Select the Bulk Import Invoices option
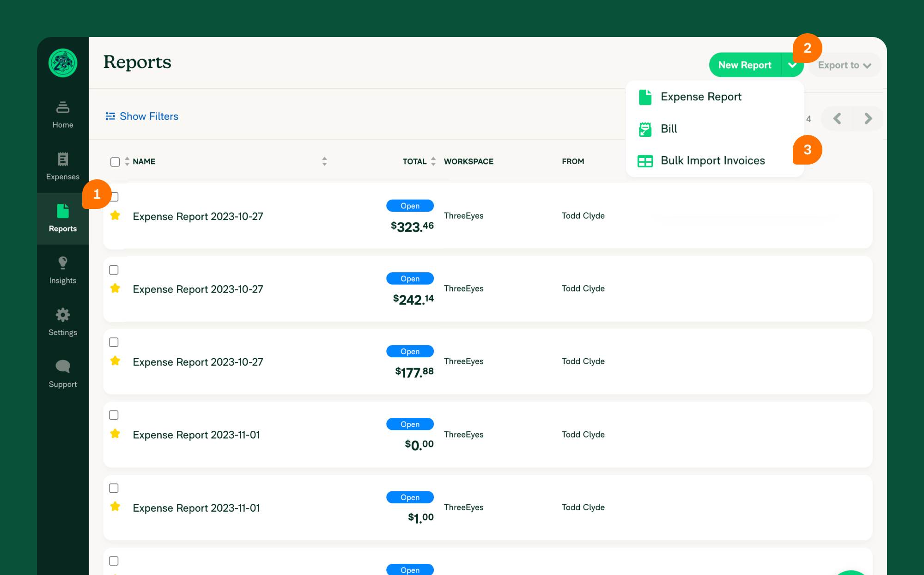Image resolution: width=924 pixels, height=575 pixels. click(x=713, y=160)
